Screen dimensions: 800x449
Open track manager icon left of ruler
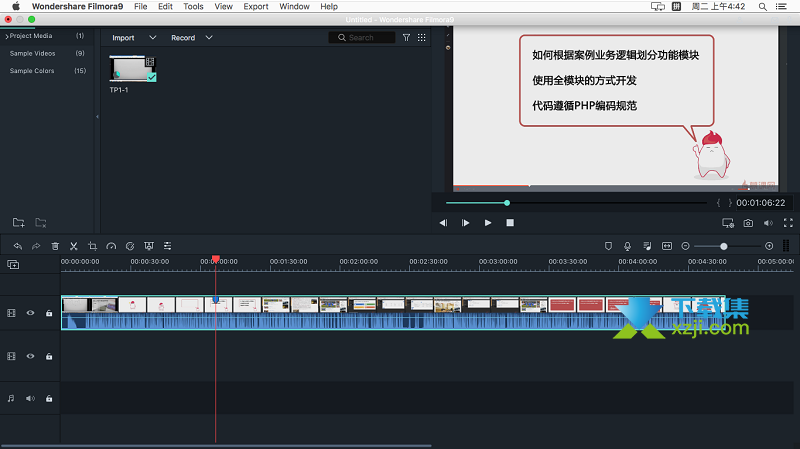click(13, 264)
